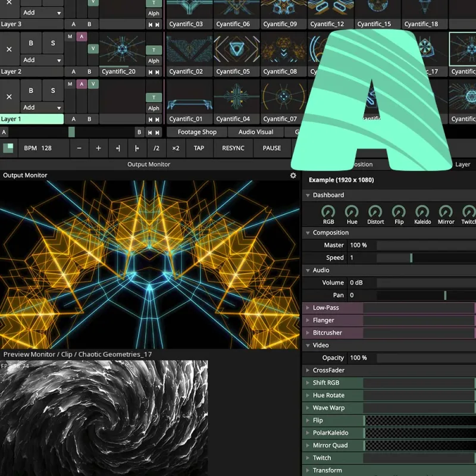Trigger previous clip arrow on Layer 3
The height and width of the screenshot is (476, 476).
click(151, 25)
